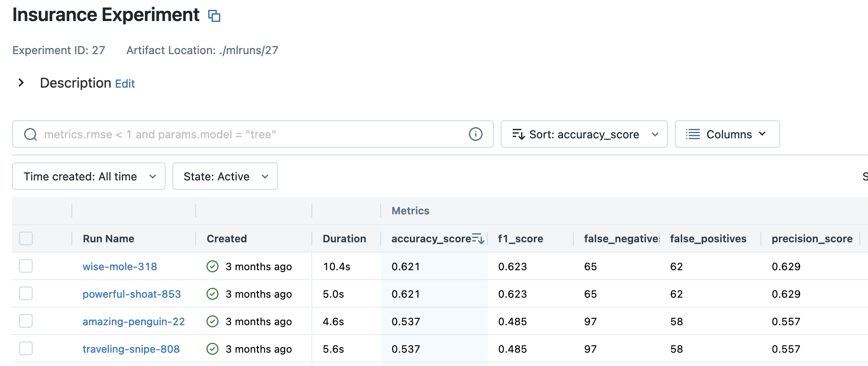The width and height of the screenshot is (868, 366).
Task: Click Artifact Location ./mlruns/27 text
Action: point(202,50)
